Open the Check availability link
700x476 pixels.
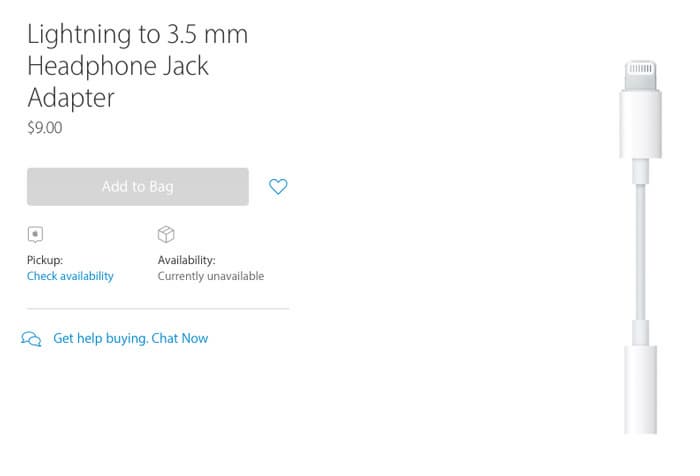coord(70,276)
